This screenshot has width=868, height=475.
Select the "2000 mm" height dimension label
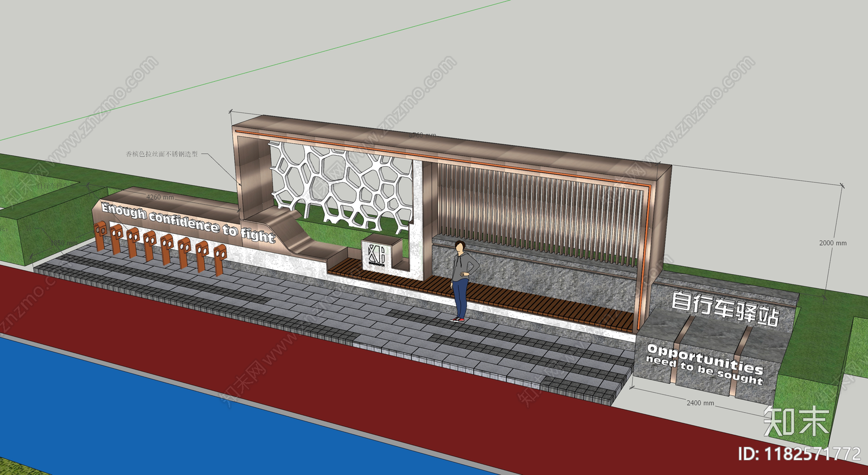point(833,243)
